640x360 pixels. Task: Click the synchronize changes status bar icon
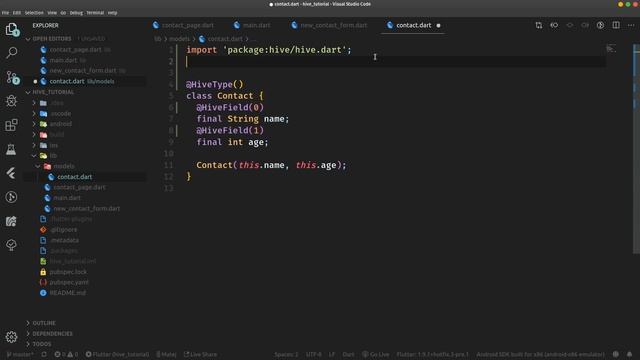[44, 354]
